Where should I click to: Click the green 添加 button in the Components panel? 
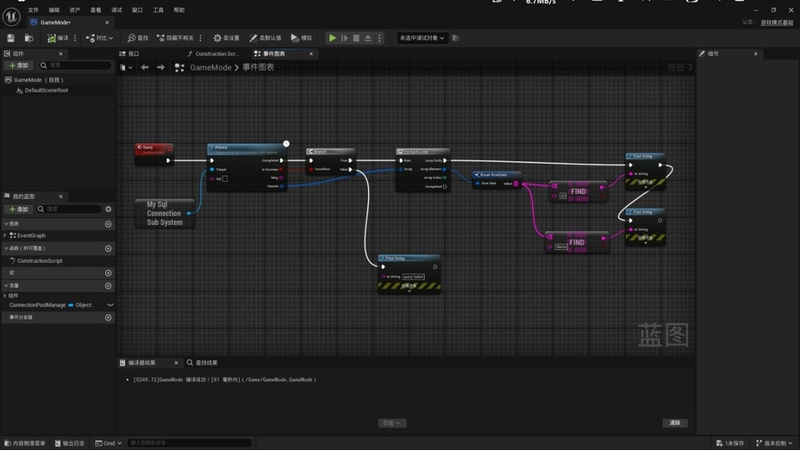(x=19, y=65)
